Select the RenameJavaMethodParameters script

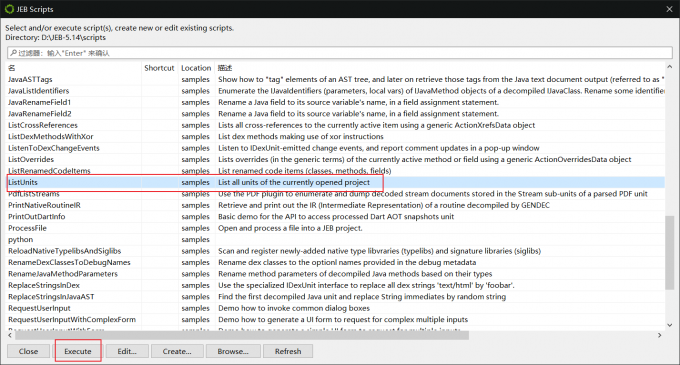tap(63, 274)
